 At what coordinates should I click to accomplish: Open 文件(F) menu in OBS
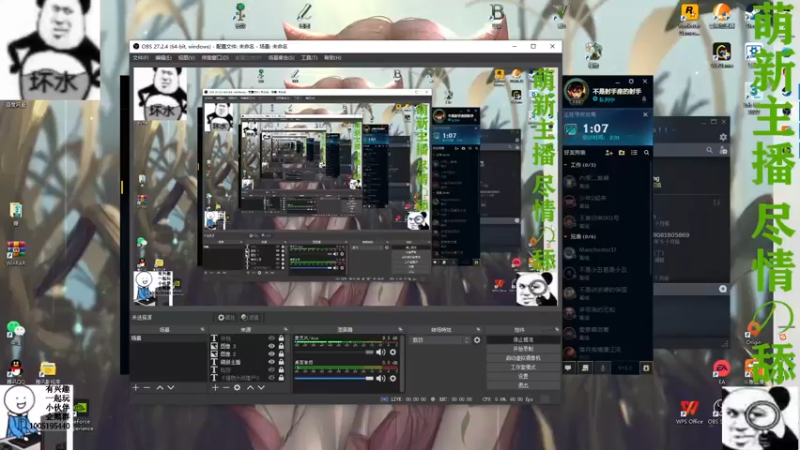tap(140, 58)
